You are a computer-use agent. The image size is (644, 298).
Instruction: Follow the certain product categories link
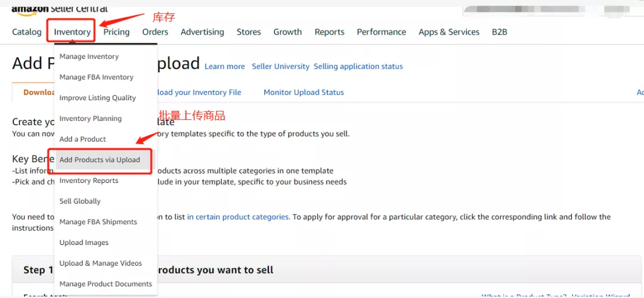point(239,217)
